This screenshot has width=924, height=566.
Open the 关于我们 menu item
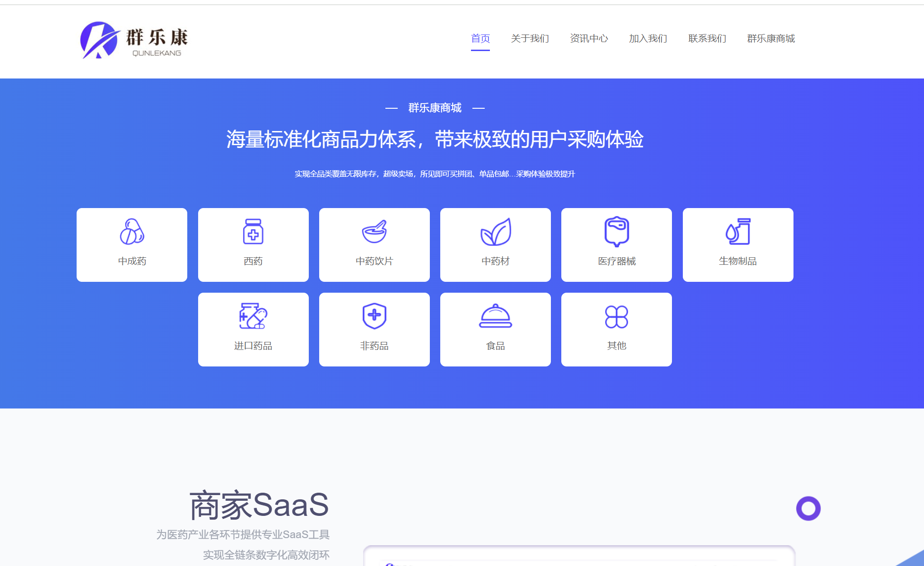tap(530, 38)
